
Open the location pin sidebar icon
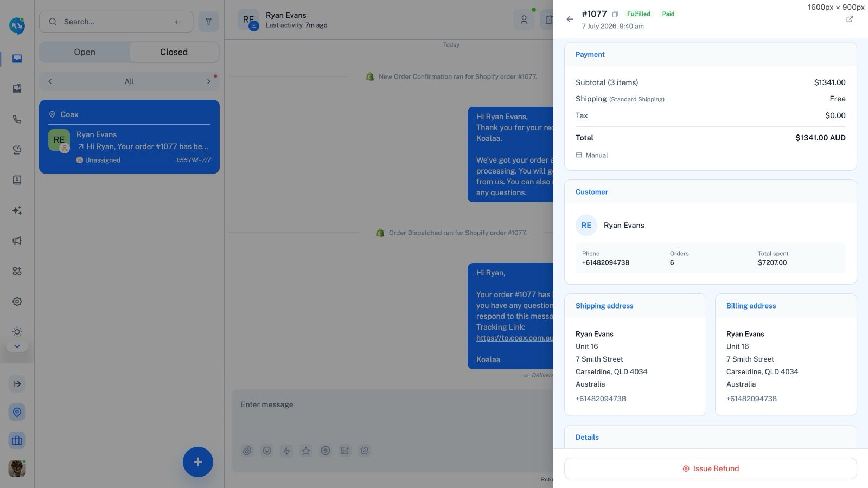pyautogui.click(x=17, y=412)
